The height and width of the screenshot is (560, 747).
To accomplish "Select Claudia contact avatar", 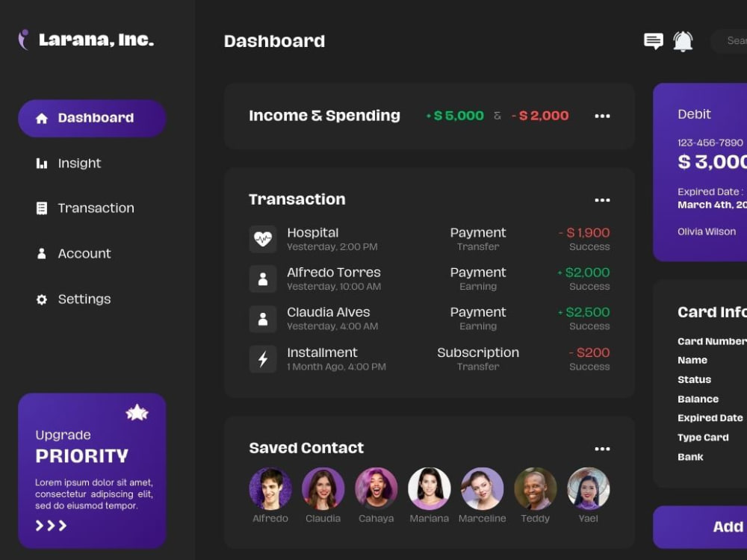I will pos(323,488).
